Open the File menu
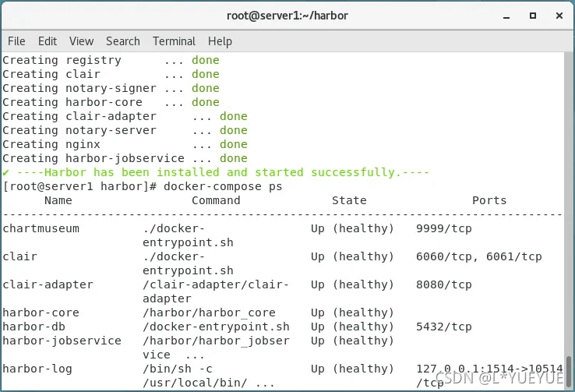Image resolution: width=575 pixels, height=392 pixels. 16,41
